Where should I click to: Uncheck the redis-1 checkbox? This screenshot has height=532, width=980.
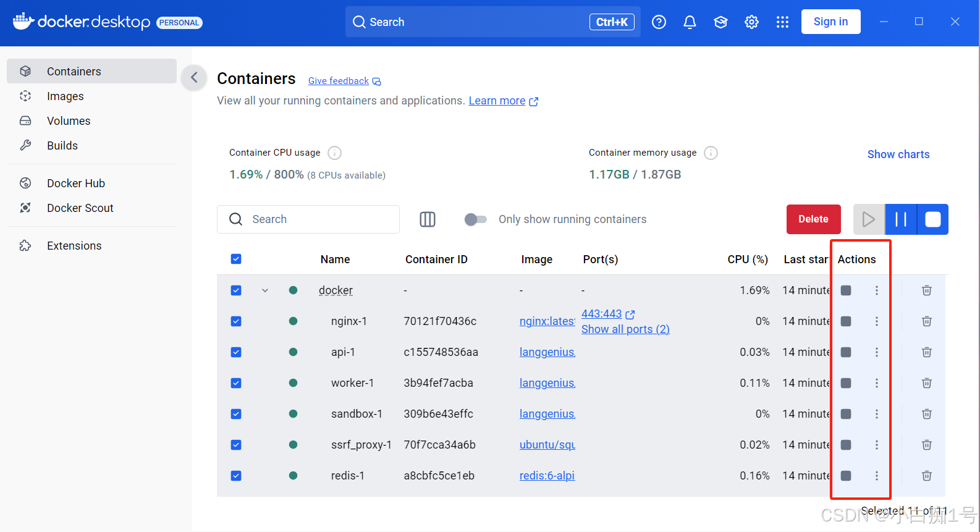pyautogui.click(x=236, y=476)
